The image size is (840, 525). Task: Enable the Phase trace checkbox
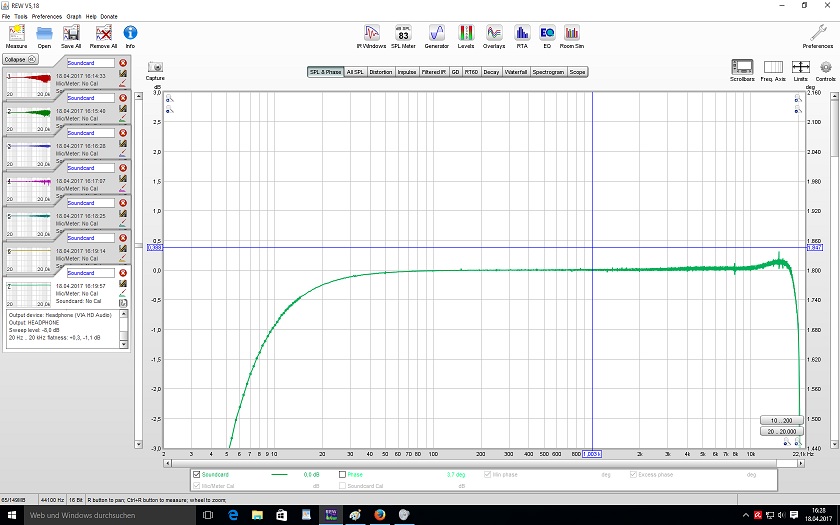tap(343, 474)
